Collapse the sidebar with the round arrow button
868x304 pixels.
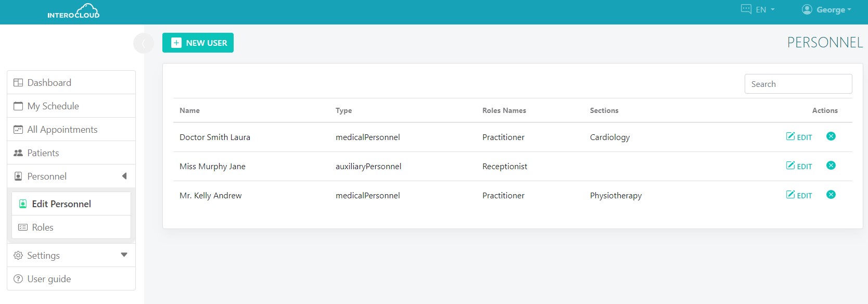point(143,43)
